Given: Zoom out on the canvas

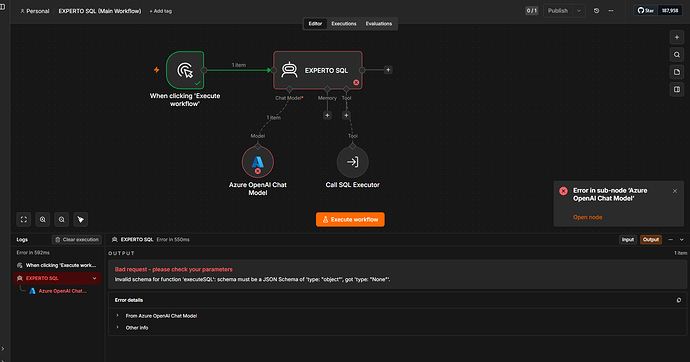Looking at the screenshot, I should tap(62, 219).
